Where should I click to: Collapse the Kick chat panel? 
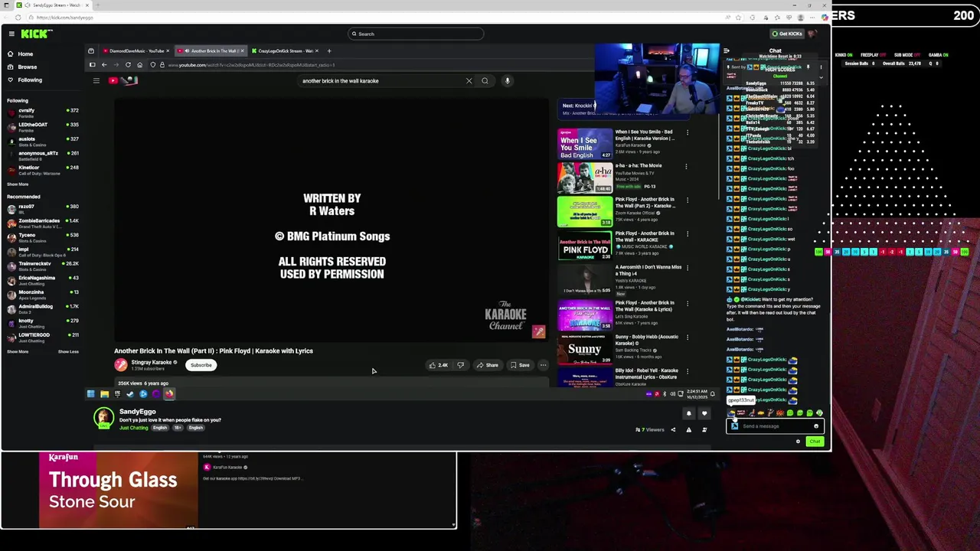[726, 51]
